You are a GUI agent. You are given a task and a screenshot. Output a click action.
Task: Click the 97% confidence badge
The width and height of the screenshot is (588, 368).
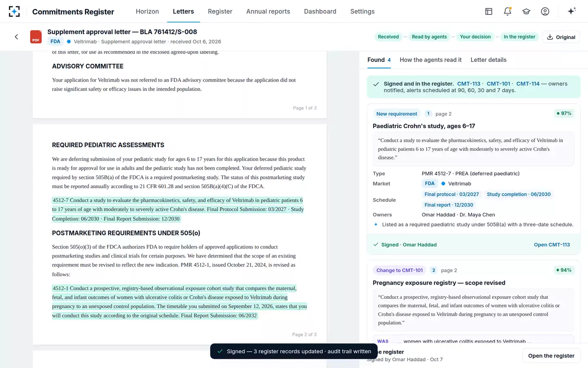coord(564,113)
